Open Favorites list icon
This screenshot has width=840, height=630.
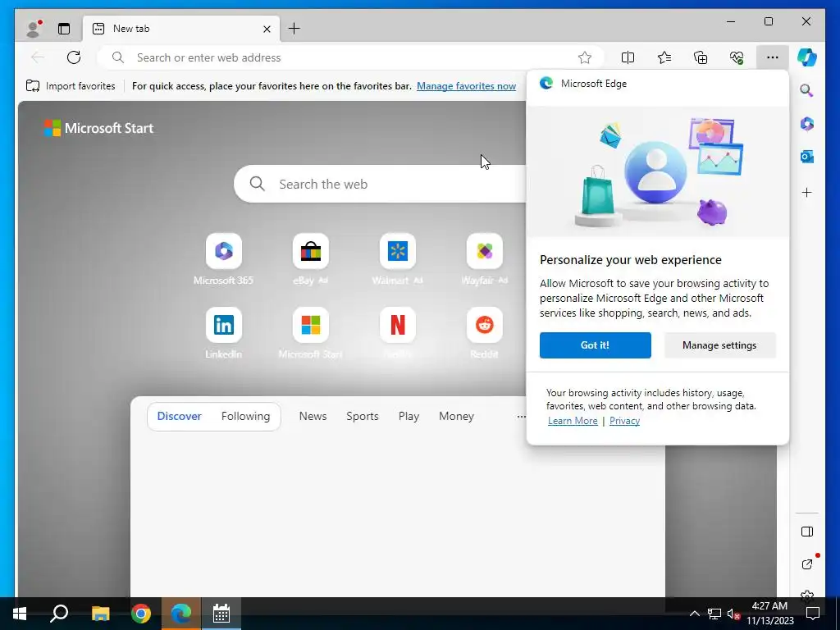click(664, 57)
